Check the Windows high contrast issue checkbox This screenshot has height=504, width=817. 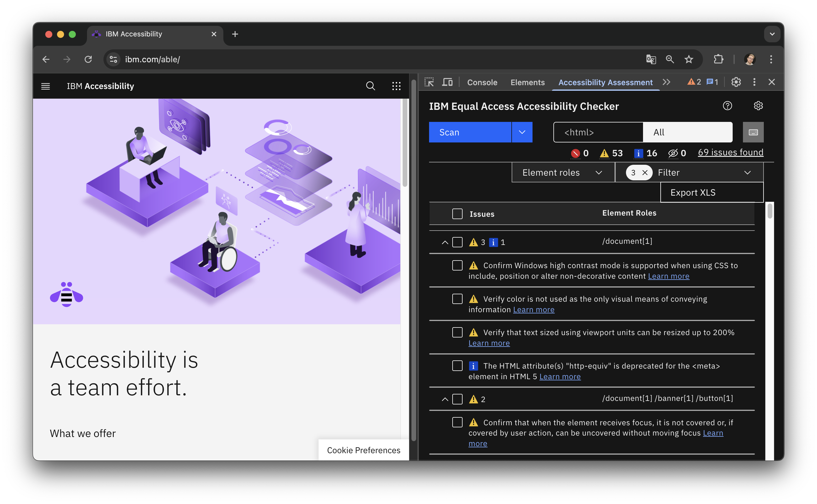click(x=457, y=266)
